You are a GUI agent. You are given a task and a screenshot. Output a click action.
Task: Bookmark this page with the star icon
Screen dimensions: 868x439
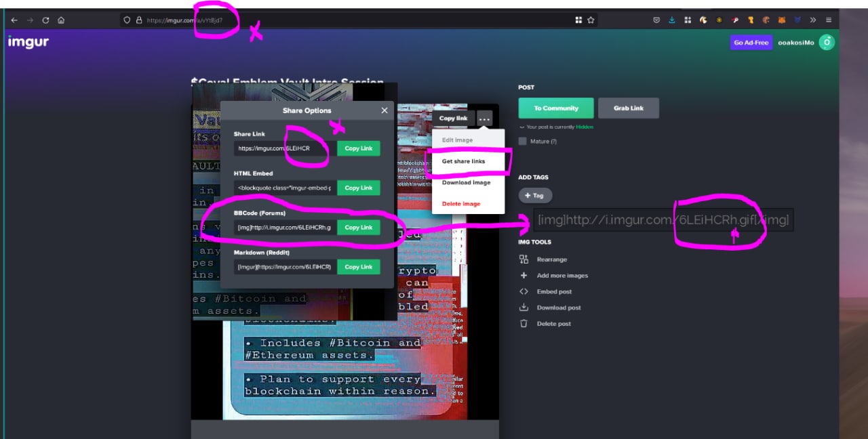[591, 20]
